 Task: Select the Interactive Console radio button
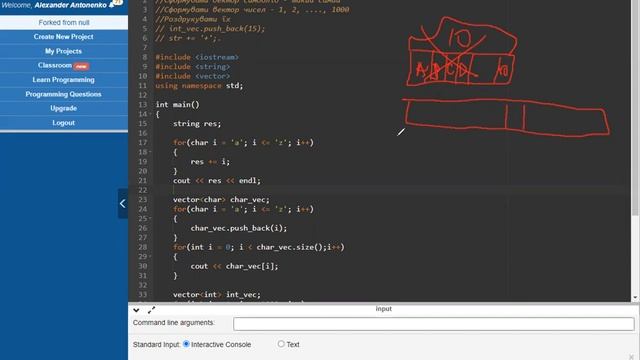pyautogui.click(x=186, y=344)
